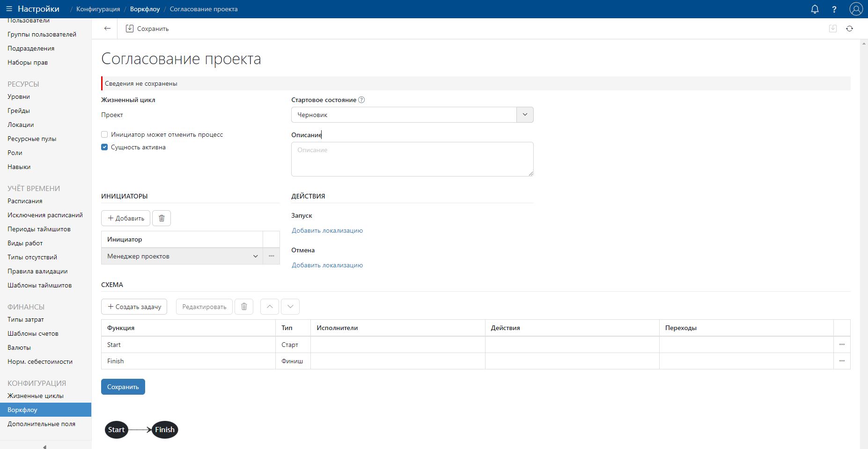This screenshot has height=449, width=868.
Task: Move the schema task down
Action: [x=290, y=307]
